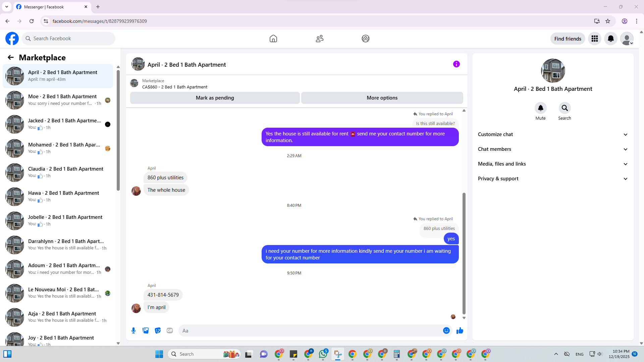Search within the conversation
This screenshot has width=644, height=362.
[565, 108]
